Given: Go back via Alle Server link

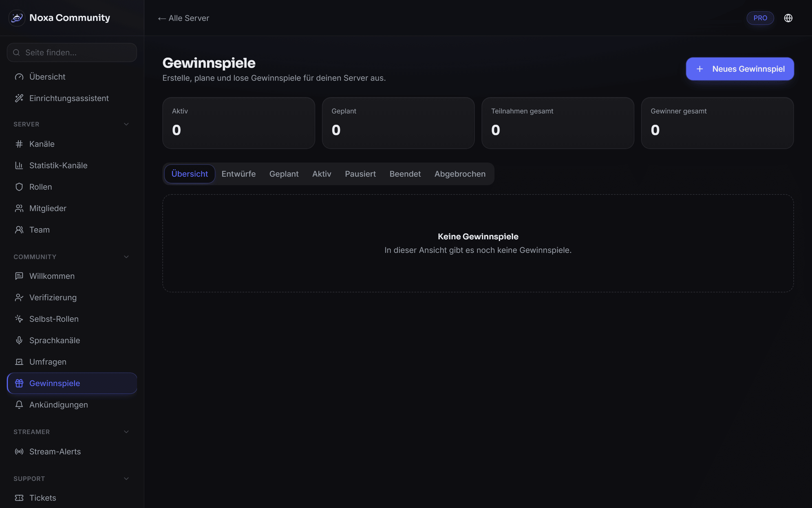Looking at the screenshot, I should tap(184, 18).
